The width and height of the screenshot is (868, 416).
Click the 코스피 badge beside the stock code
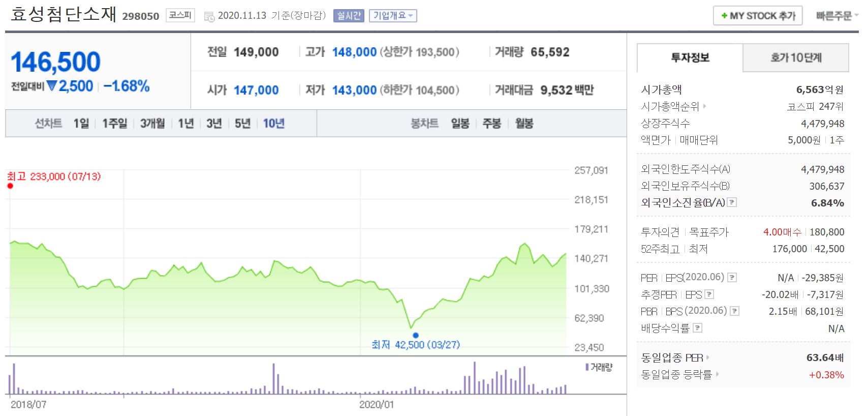(179, 15)
